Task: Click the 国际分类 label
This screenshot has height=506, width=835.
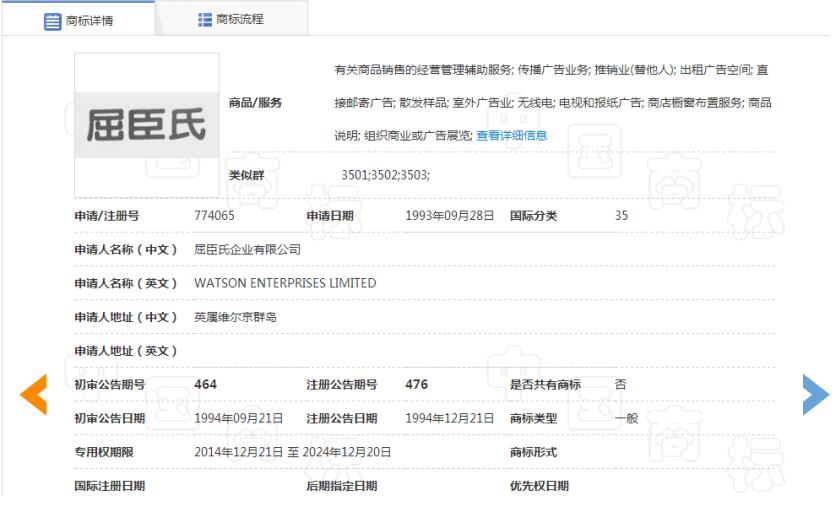Action: tap(534, 215)
